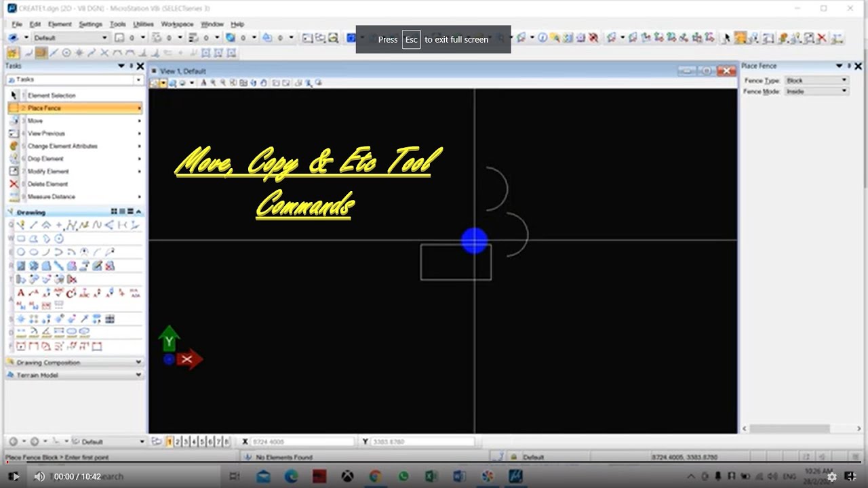Open the Fence Type dropdown set to Block
This screenshot has height=488, width=868.
(816, 81)
